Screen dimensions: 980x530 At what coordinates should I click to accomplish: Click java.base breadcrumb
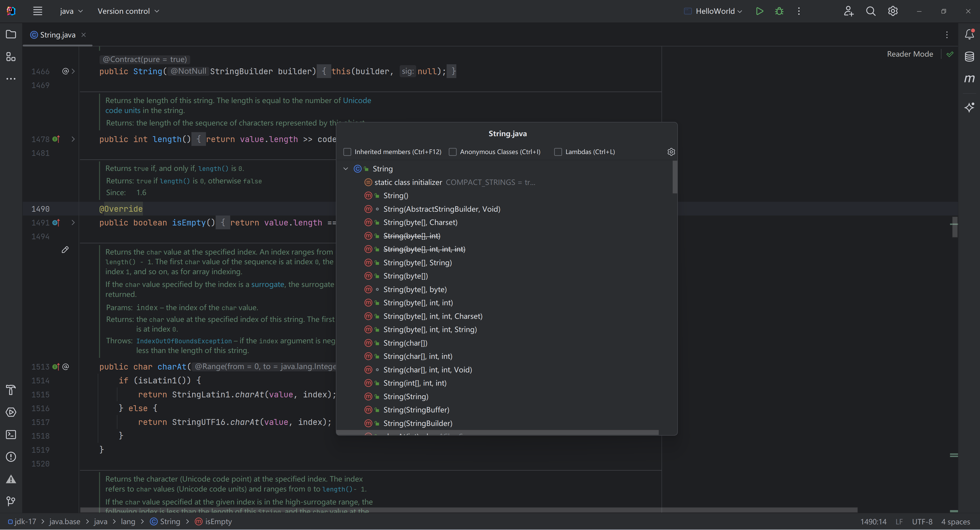[65, 521]
